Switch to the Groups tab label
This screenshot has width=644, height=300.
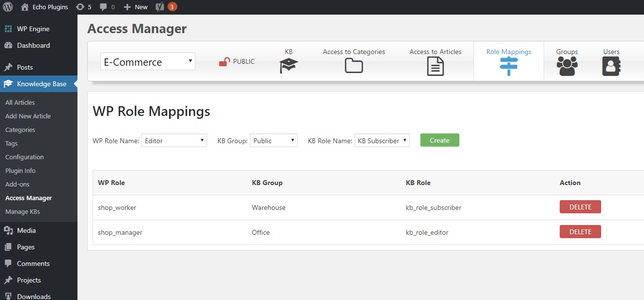click(567, 52)
